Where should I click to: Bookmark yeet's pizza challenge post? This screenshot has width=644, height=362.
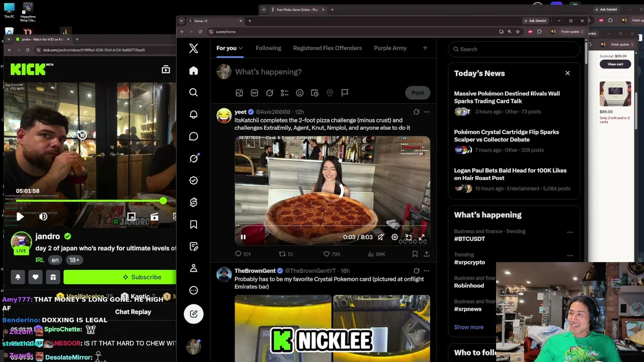415,254
